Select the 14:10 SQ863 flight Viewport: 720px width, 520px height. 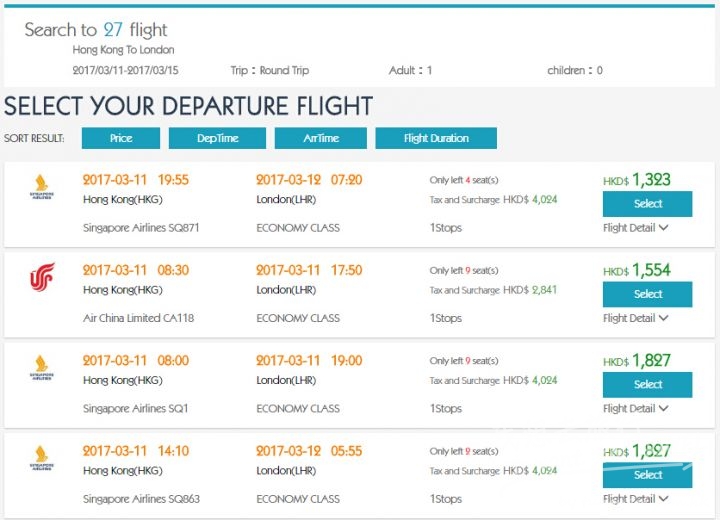click(647, 475)
